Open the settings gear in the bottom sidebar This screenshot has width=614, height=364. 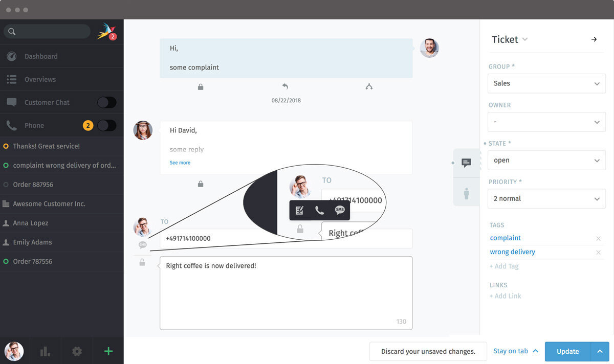pos(77,351)
